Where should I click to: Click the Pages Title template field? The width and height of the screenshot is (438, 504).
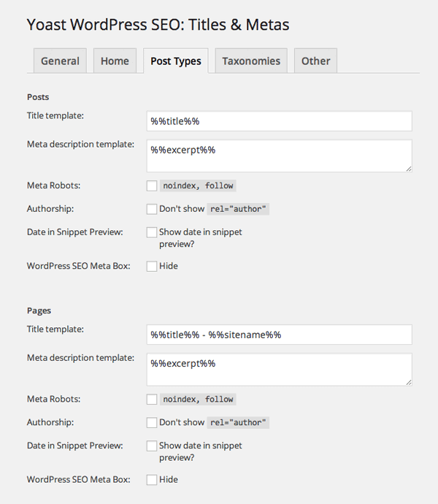click(x=280, y=335)
